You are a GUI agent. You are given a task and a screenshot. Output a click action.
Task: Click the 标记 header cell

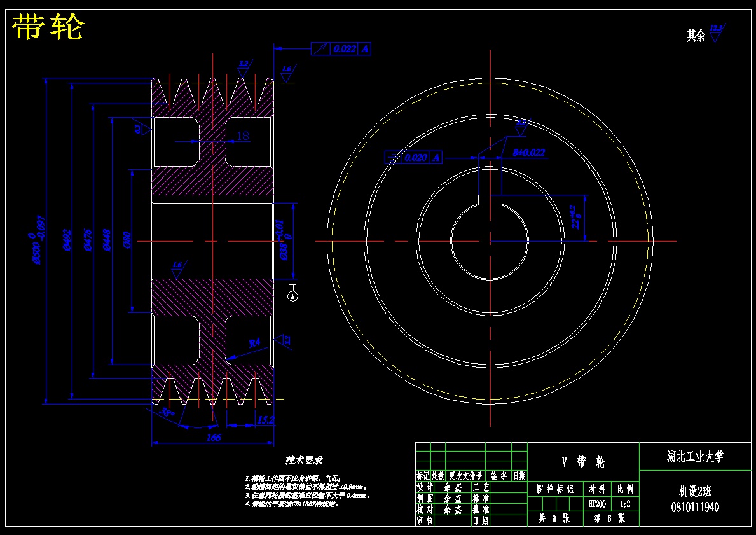[423, 476]
